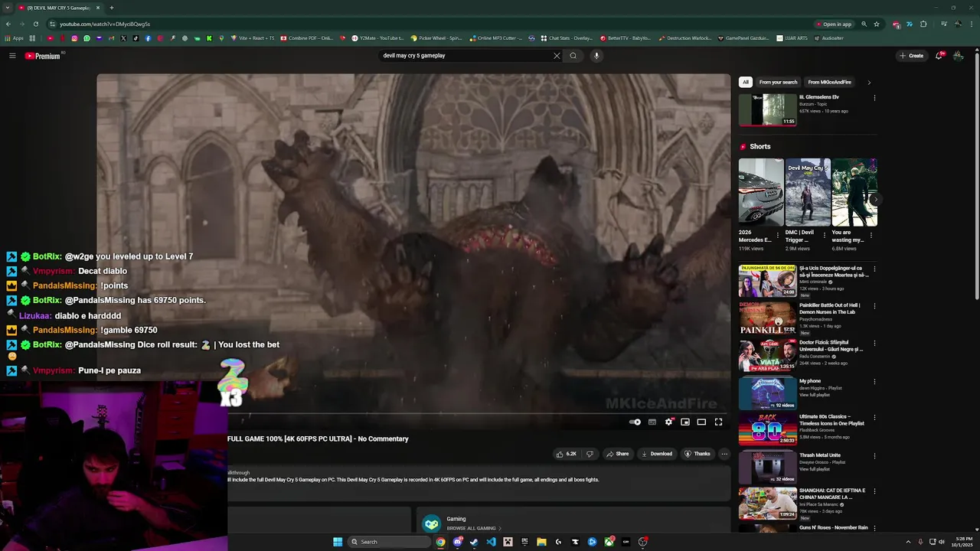Screen dimensions: 980x551
Task: Share the video
Action: click(x=617, y=454)
